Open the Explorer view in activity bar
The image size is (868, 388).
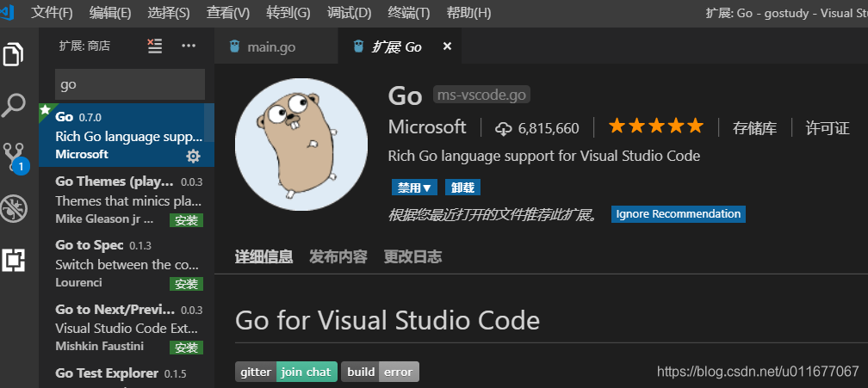click(x=14, y=53)
